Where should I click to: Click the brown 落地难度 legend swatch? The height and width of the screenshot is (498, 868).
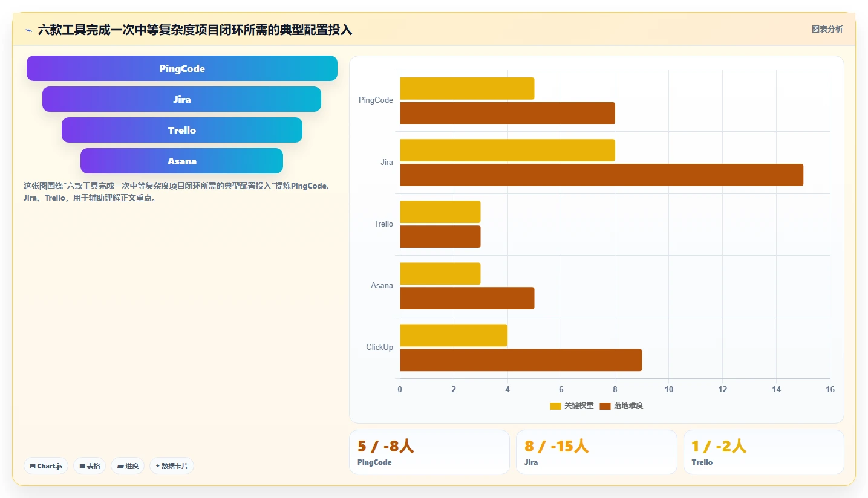coord(605,406)
